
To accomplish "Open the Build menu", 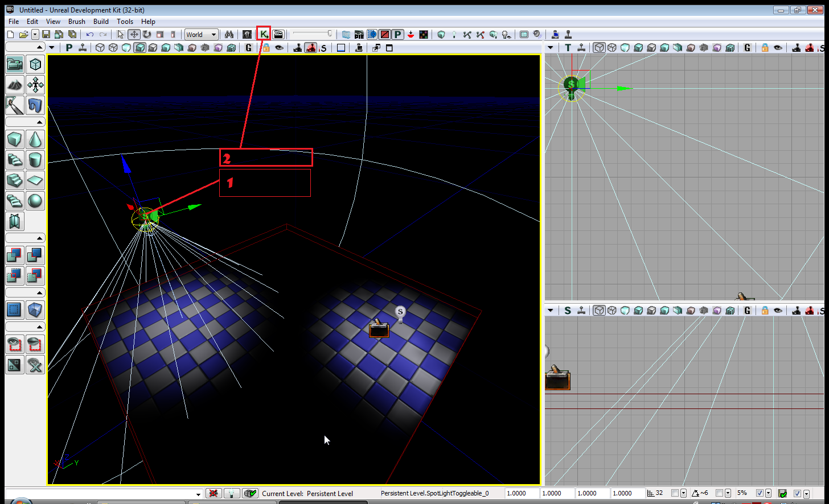I will 101,22.
